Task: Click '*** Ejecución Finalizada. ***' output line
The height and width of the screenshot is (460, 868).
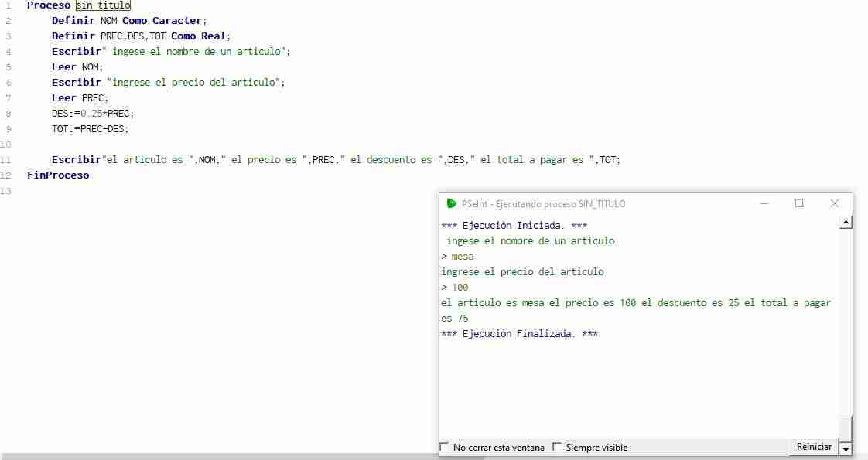Action: pyautogui.click(x=520, y=333)
